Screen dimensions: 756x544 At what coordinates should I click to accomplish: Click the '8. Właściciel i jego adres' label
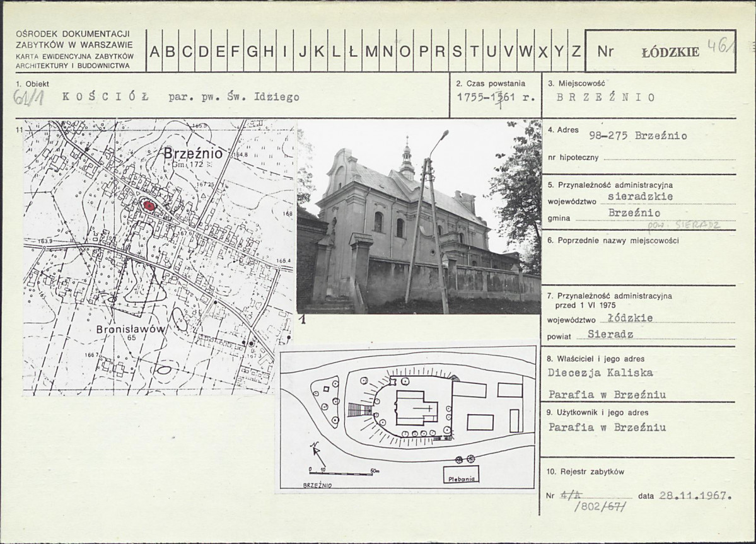596,359
